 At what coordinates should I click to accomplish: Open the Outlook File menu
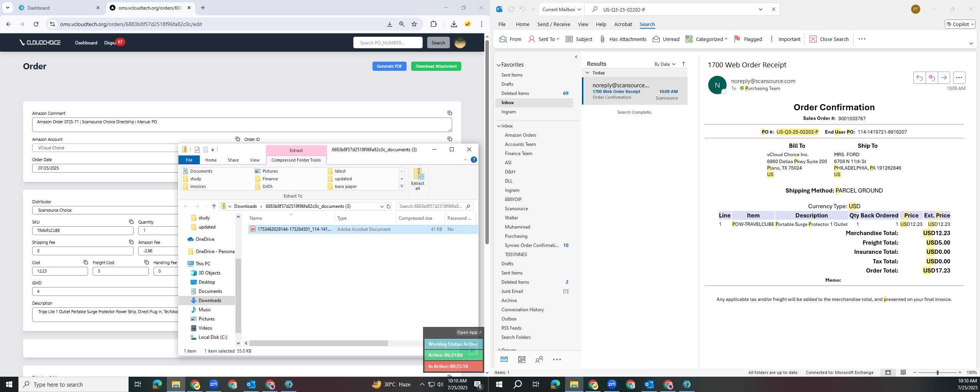tap(502, 24)
